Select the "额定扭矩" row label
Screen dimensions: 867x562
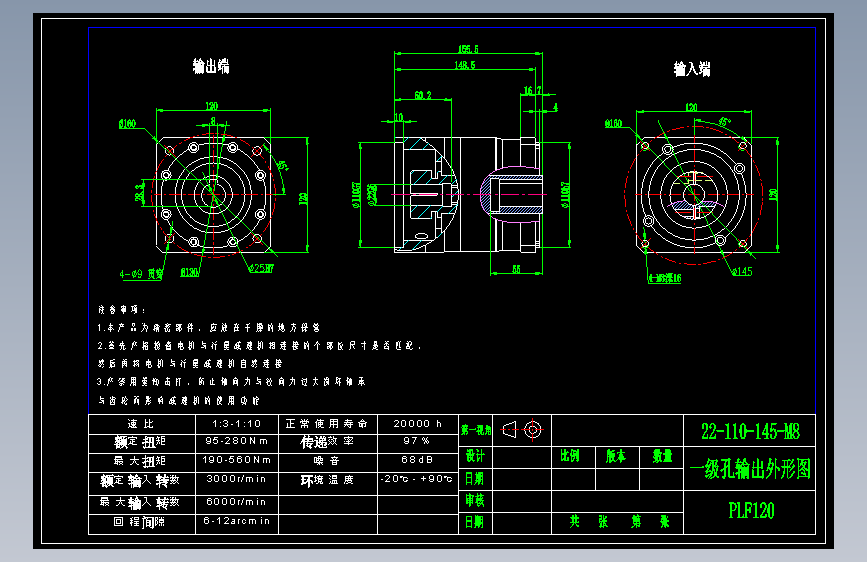pos(140,442)
